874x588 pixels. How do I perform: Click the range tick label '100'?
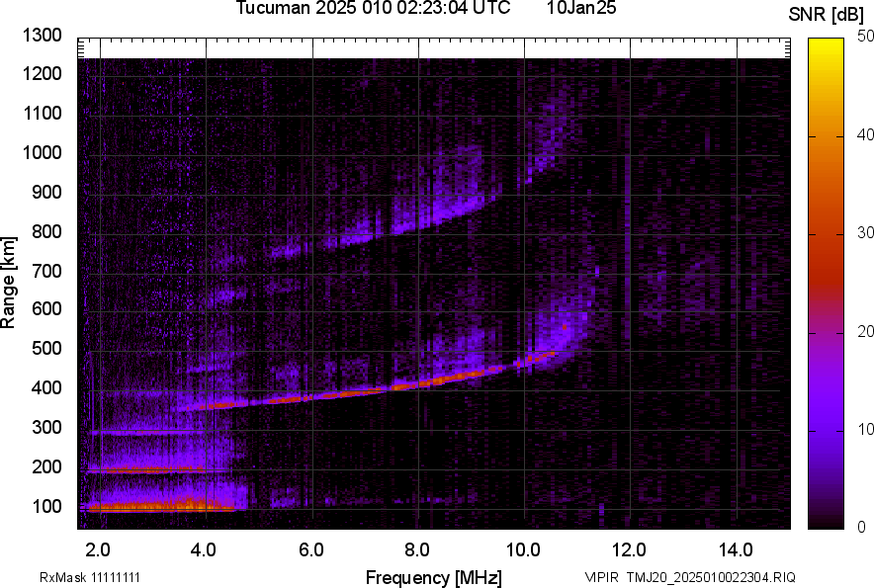(46, 507)
